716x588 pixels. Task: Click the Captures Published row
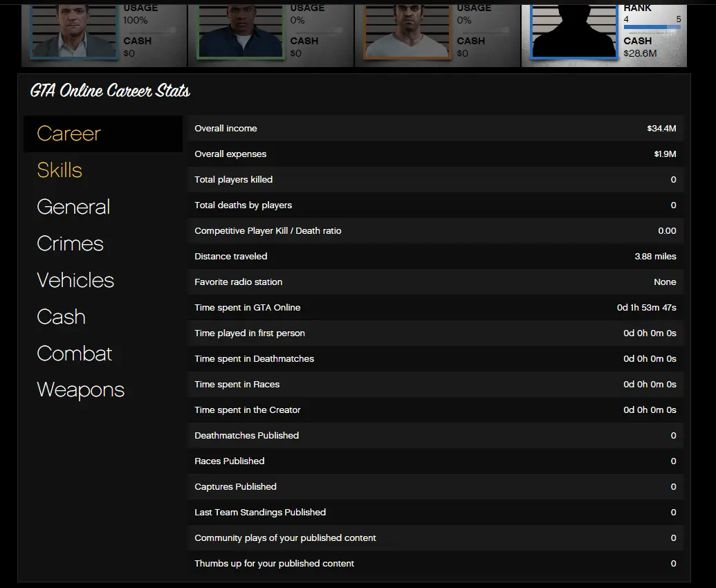point(436,486)
